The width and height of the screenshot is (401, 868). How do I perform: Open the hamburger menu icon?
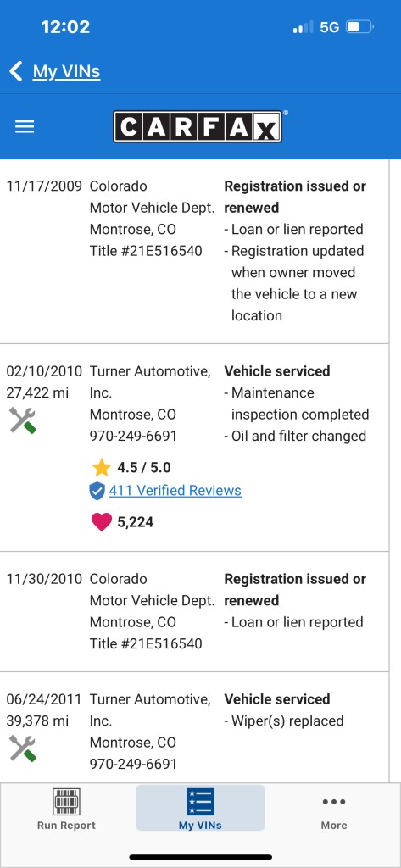tap(25, 127)
